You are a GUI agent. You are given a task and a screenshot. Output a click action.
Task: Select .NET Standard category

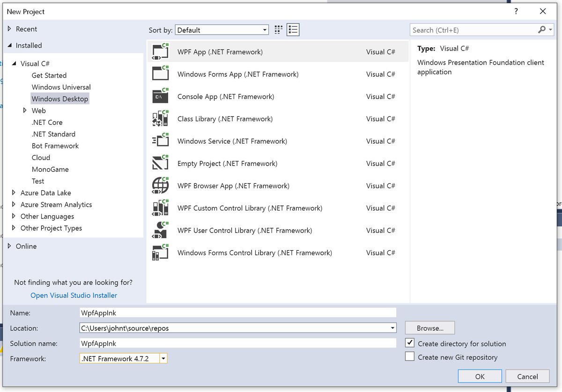click(x=53, y=134)
